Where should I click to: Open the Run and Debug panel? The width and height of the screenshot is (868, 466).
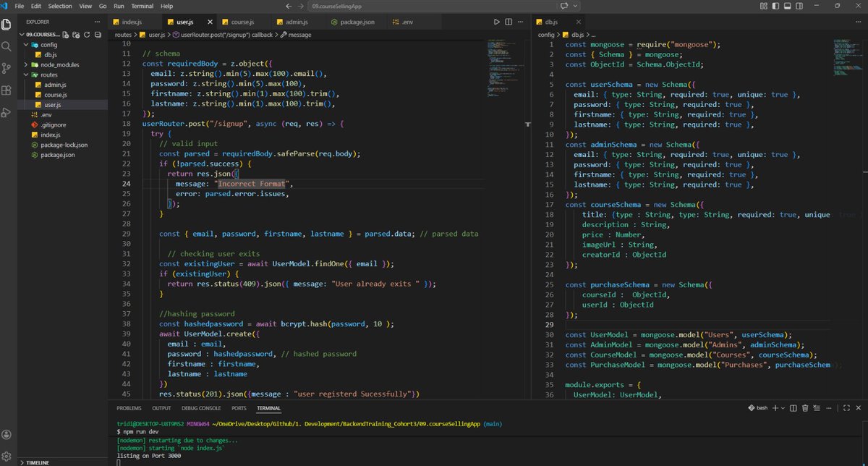7,111
